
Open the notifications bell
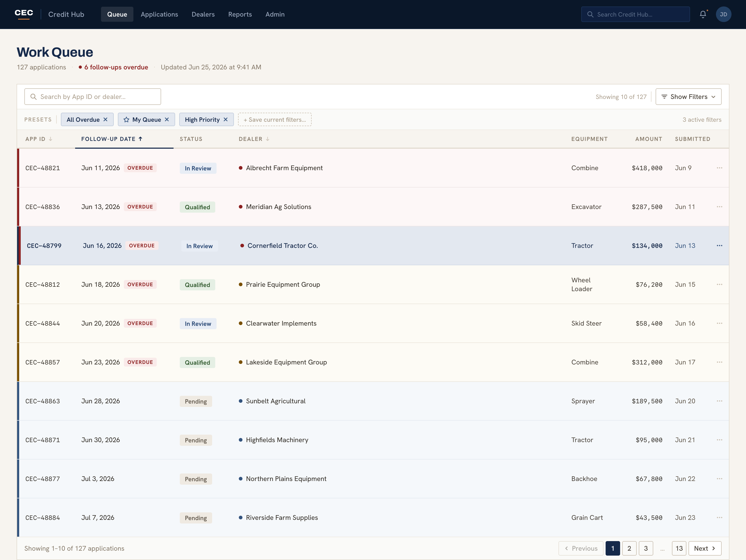click(703, 15)
